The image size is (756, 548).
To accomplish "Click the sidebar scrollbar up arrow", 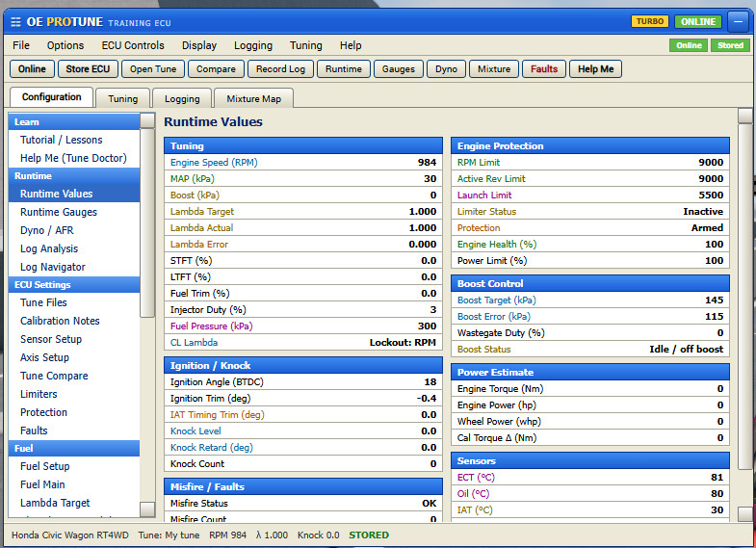I will pos(147,120).
